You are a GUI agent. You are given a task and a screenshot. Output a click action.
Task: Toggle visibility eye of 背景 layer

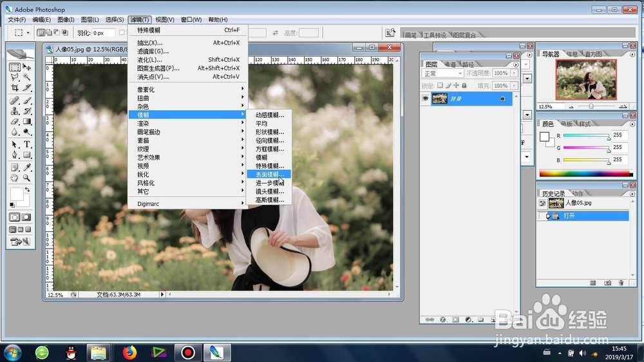[425, 99]
